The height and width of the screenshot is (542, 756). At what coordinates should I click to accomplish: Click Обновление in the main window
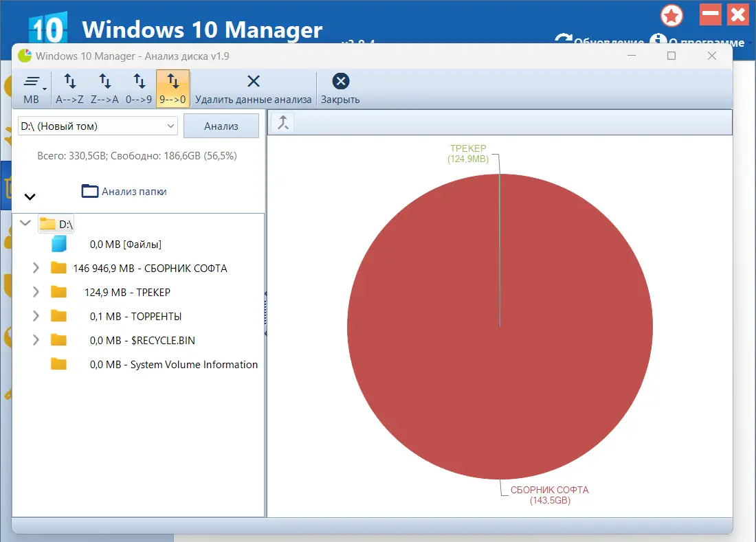pyautogui.click(x=599, y=40)
